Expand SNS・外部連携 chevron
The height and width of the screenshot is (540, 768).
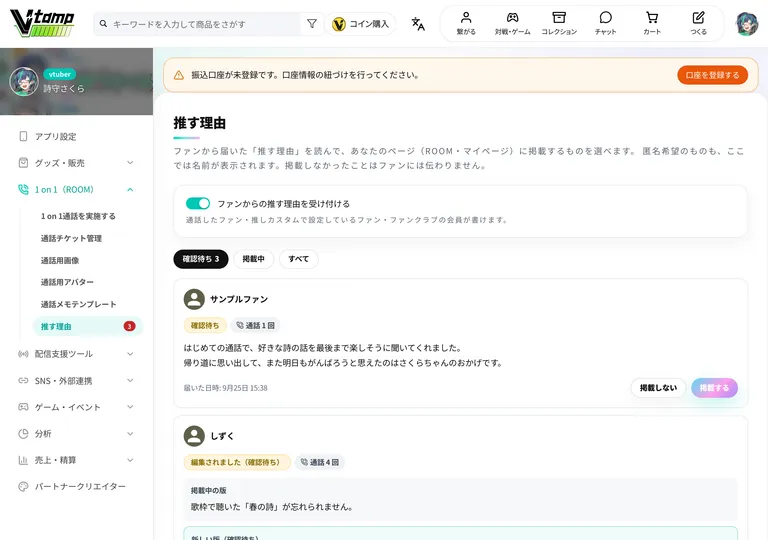[130, 380]
